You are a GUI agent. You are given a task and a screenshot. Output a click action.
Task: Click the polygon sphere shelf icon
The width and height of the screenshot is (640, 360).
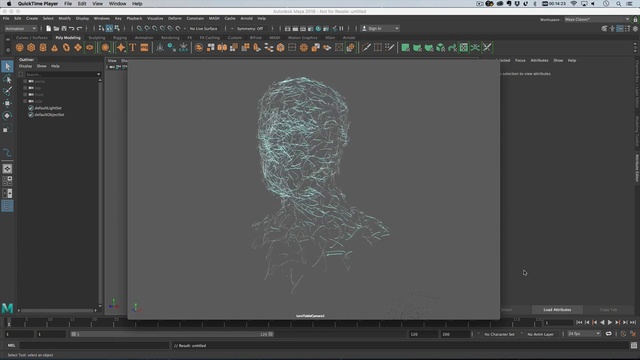coord(20,48)
